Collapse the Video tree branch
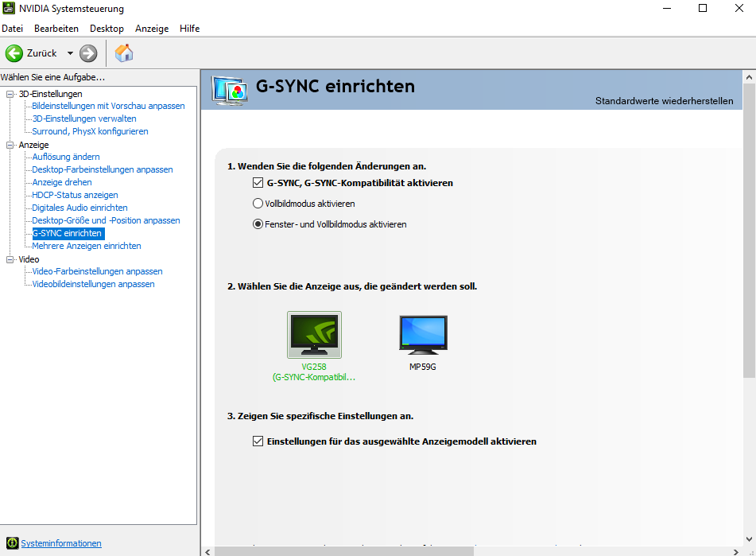The height and width of the screenshot is (556, 756). click(9, 259)
